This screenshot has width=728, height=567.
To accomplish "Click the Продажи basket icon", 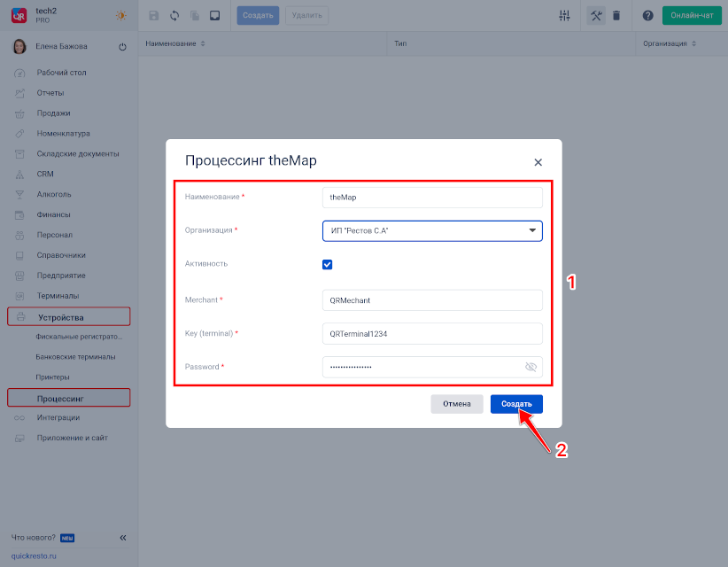I will 19,113.
